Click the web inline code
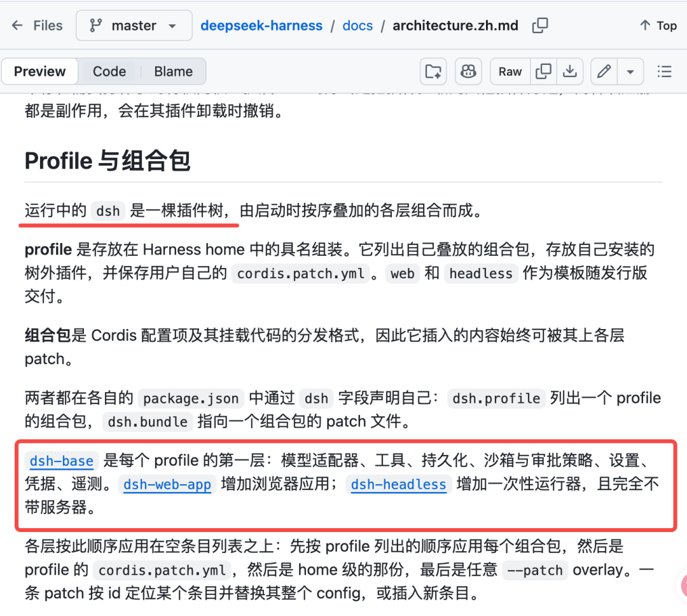Image resolution: width=687 pixels, height=616 pixels. coord(402,274)
